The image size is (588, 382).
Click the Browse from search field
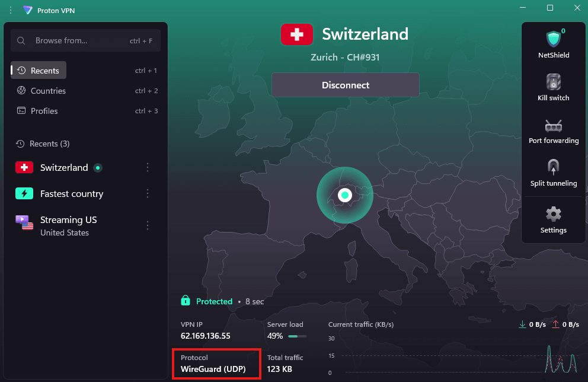coord(85,40)
